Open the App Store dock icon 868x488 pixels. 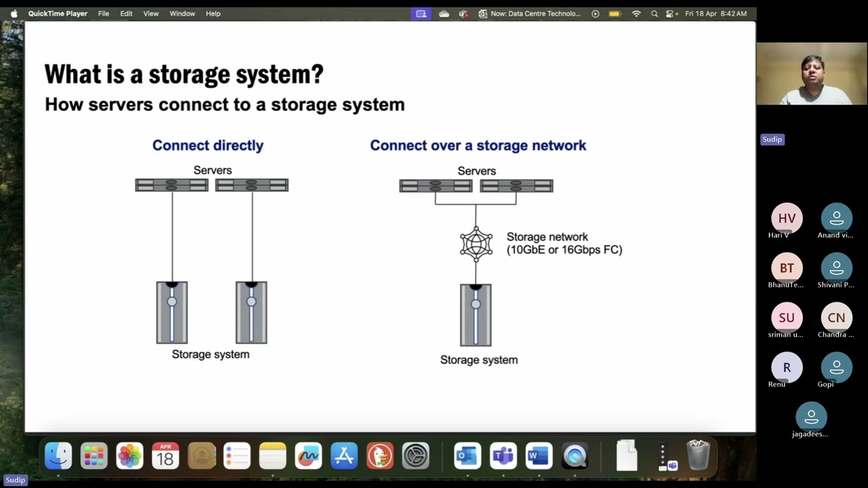point(344,455)
